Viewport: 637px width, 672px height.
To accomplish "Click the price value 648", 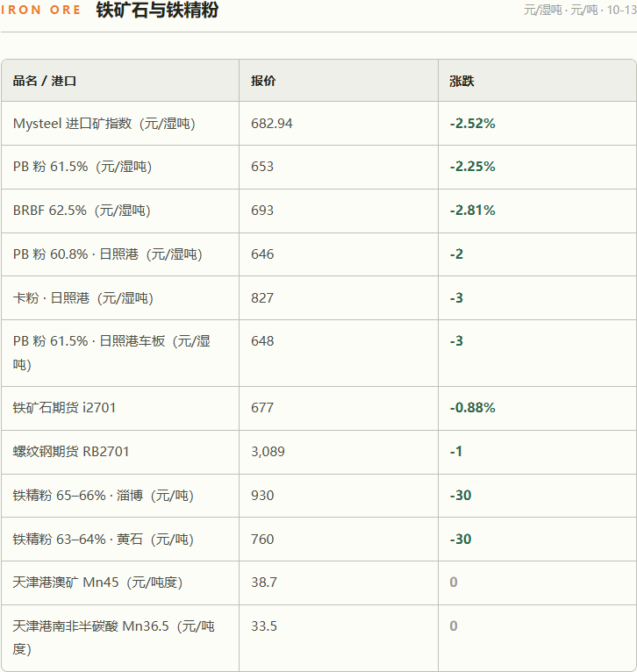I will (262, 341).
